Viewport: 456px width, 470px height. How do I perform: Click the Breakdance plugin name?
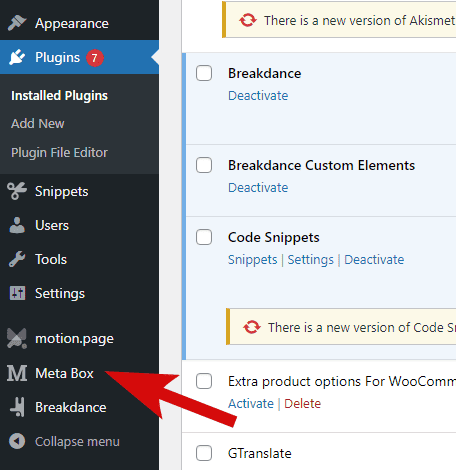pos(264,73)
